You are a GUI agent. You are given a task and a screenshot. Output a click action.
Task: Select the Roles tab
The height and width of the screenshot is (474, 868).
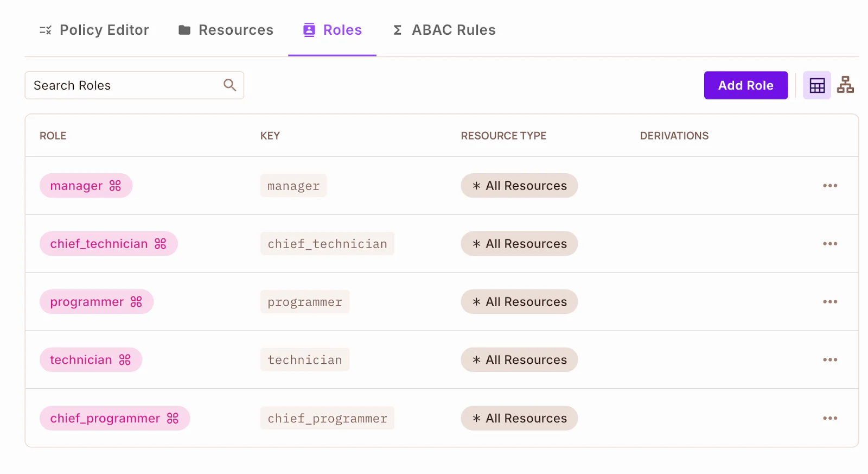coord(332,30)
